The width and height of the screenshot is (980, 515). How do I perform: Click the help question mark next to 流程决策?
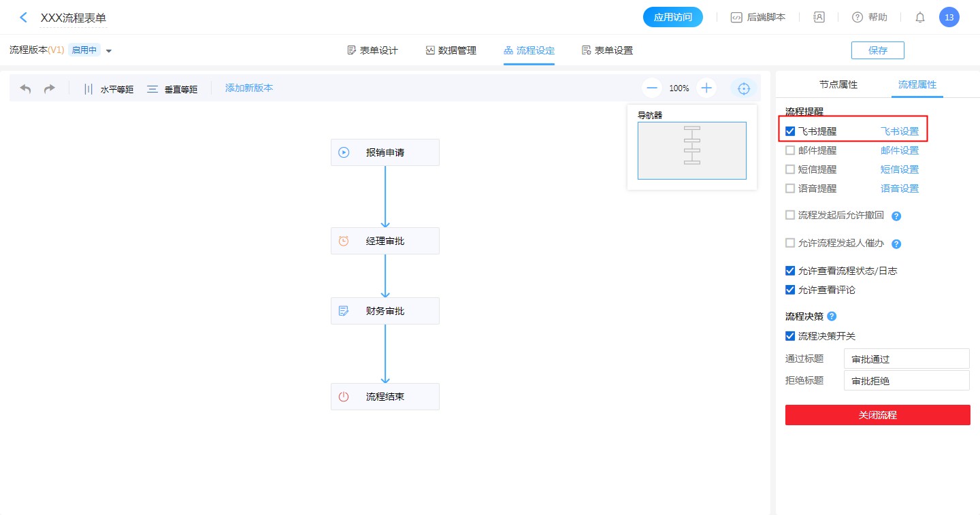click(x=832, y=316)
